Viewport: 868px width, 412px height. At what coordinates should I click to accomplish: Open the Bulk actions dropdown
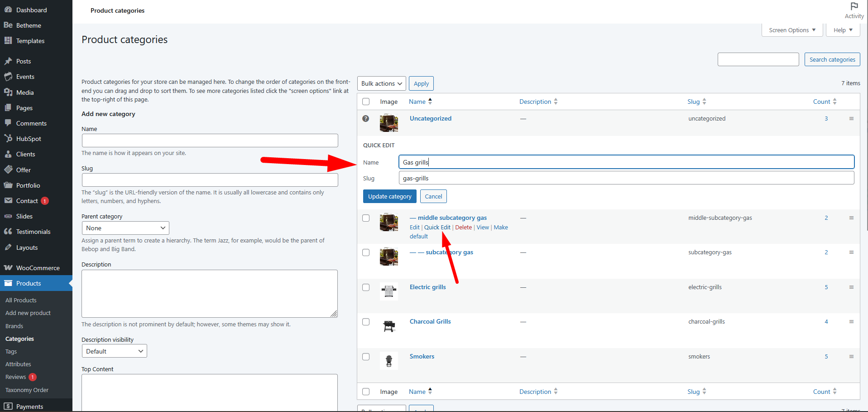(x=381, y=84)
